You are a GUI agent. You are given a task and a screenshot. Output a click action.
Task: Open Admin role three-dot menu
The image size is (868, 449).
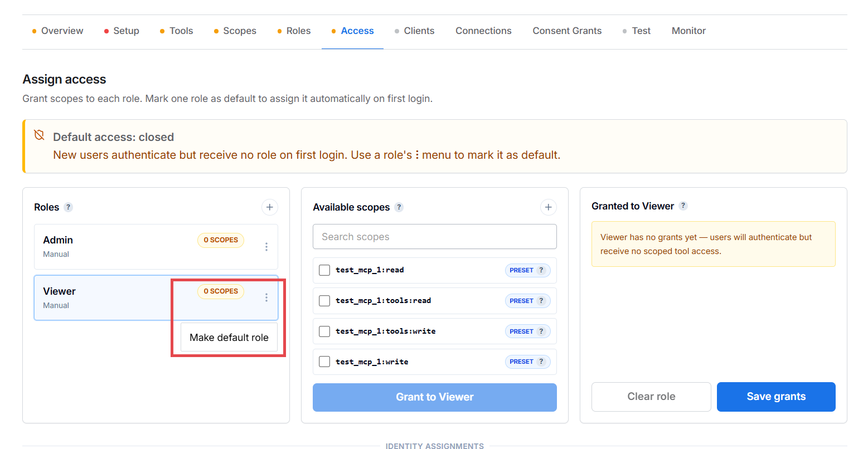click(x=266, y=247)
